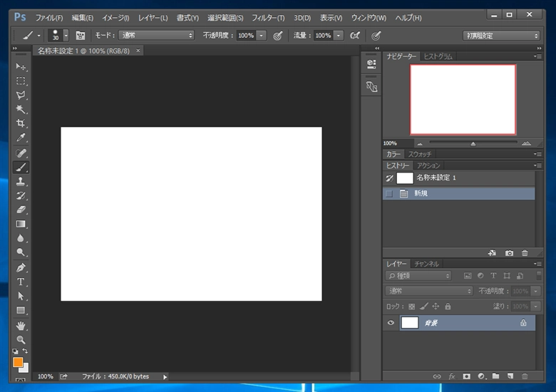The image size is (556, 392).
Task: Select the Pen tool
Action: (21, 268)
